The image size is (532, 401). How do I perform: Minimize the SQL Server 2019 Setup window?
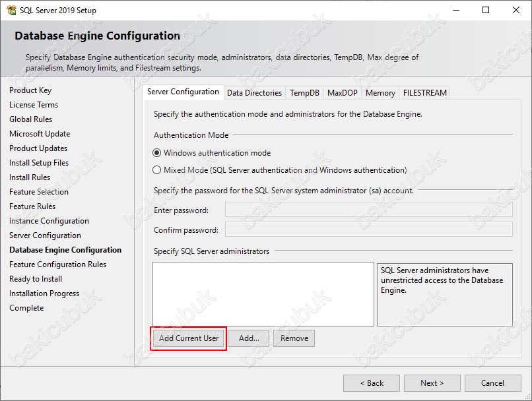pos(456,10)
